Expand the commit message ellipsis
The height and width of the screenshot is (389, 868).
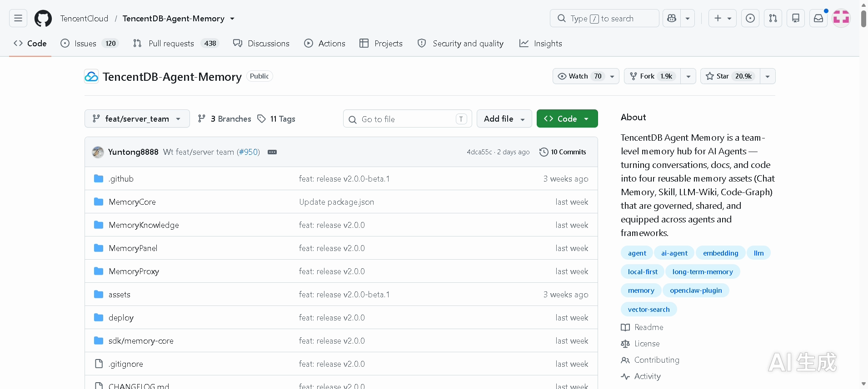[272, 152]
